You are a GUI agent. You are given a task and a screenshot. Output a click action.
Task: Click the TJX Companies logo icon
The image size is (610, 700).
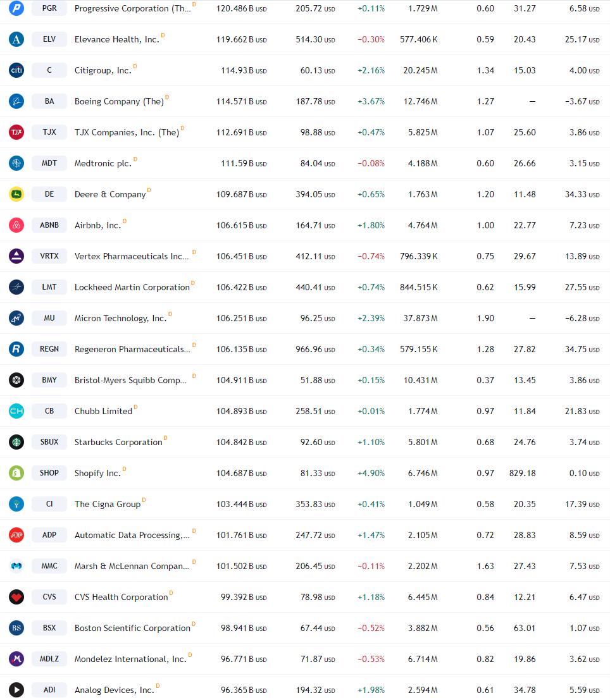coord(16,132)
